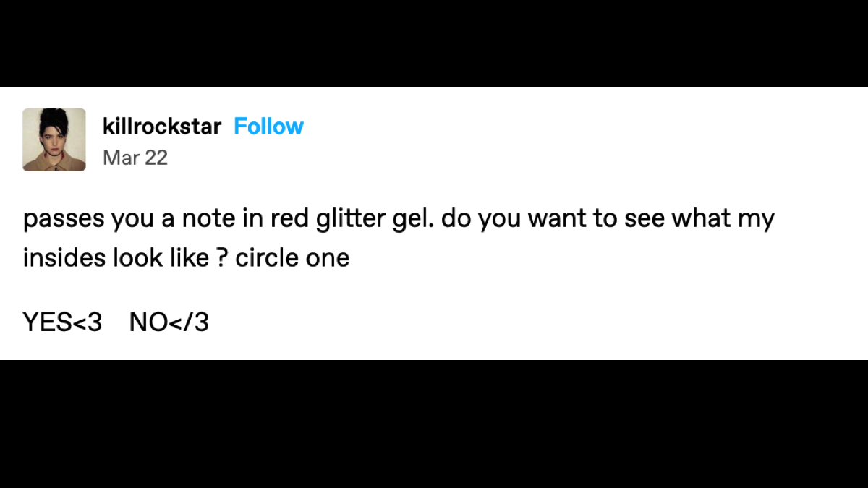
Task: Click the words "passes you a note"
Action: 119,219
